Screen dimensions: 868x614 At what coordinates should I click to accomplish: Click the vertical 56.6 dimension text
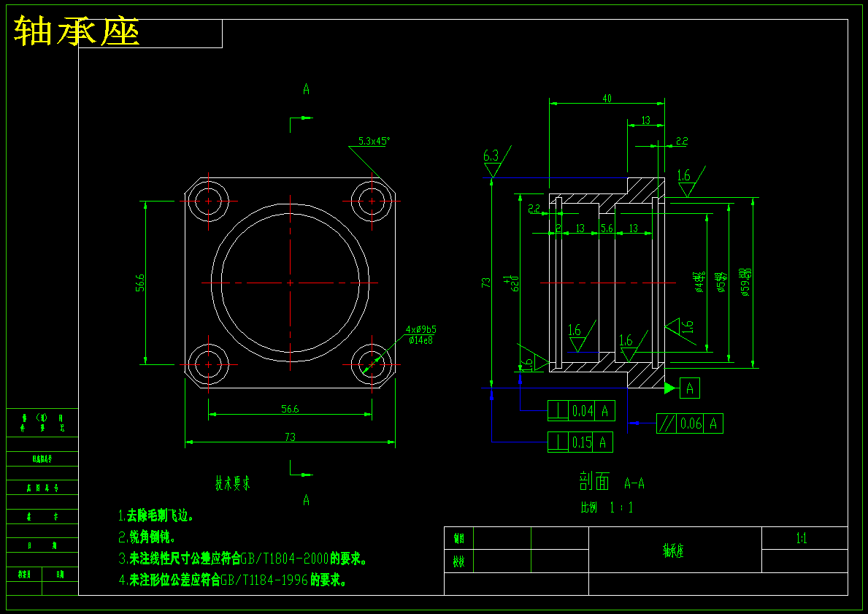pos(140,283)
